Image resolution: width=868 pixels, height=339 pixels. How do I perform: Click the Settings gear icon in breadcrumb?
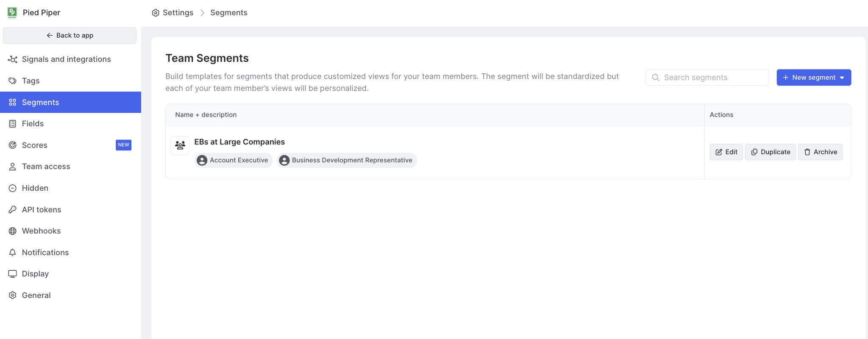(156, 13)
